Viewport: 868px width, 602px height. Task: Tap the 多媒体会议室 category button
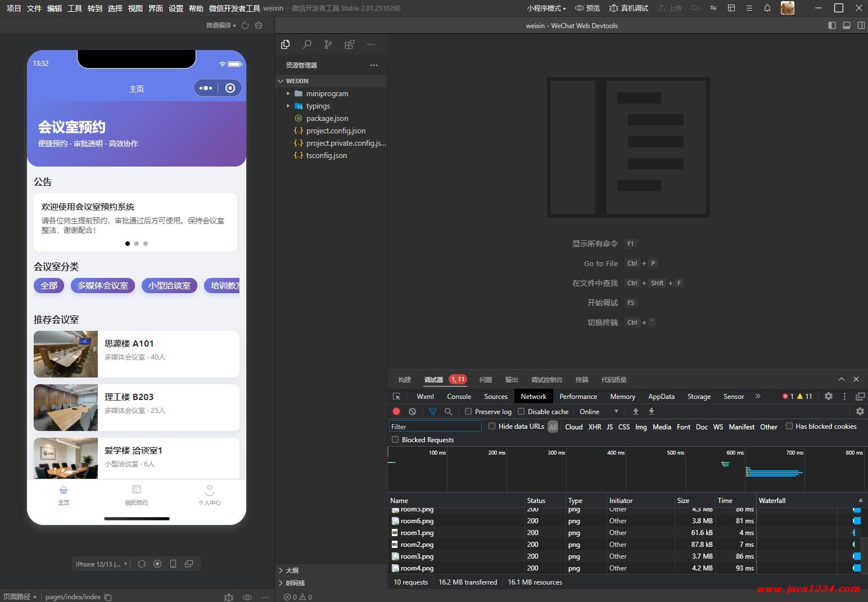point(102,285)
